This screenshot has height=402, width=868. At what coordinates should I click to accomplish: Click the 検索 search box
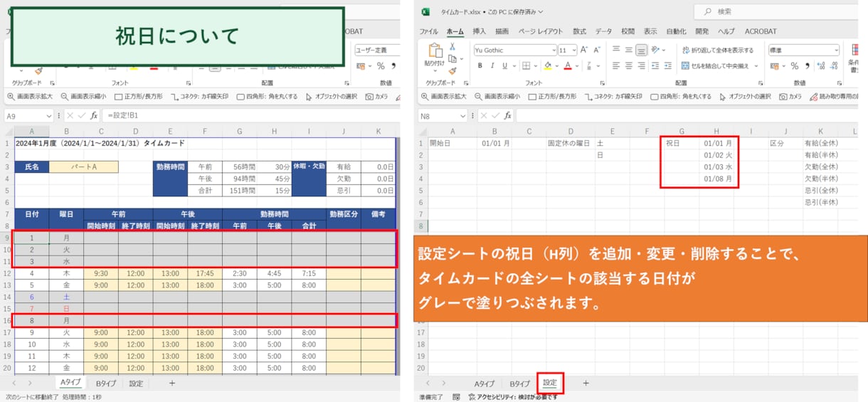(776, 11)
